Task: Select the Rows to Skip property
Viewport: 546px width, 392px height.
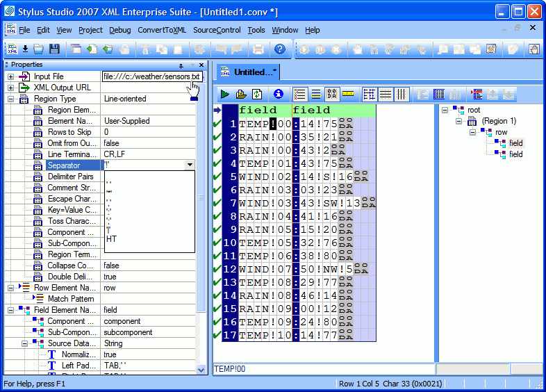Action: pyautogui.click(x=69, y=132)
